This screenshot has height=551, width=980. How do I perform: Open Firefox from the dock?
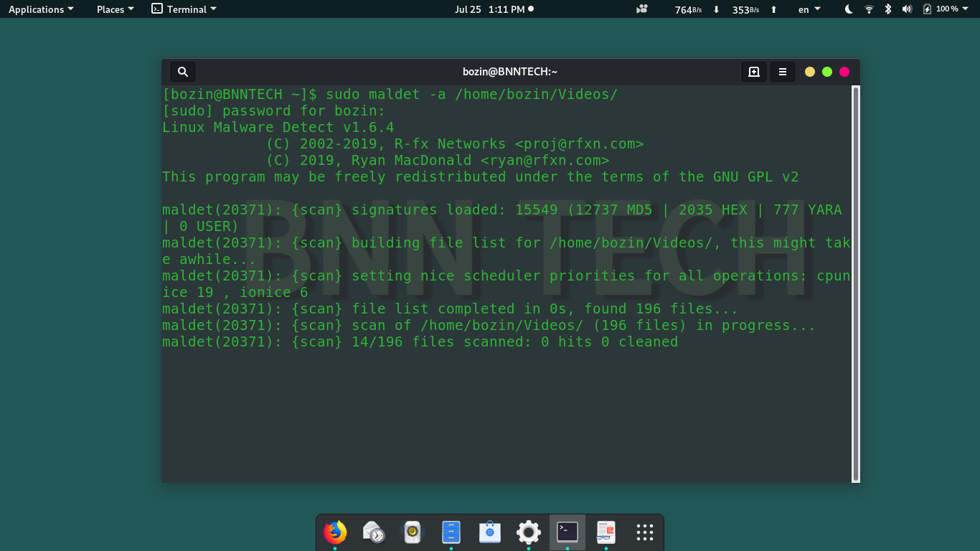click(335, 532)
